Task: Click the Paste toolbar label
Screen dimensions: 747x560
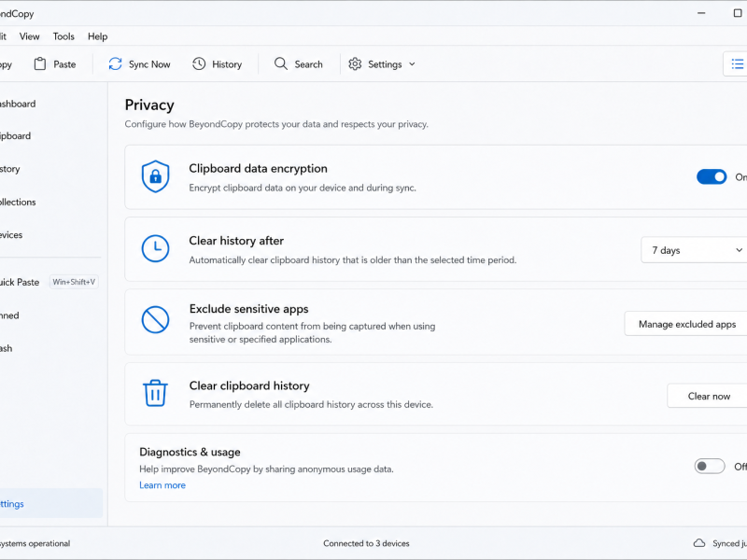Action: point(64,64)
